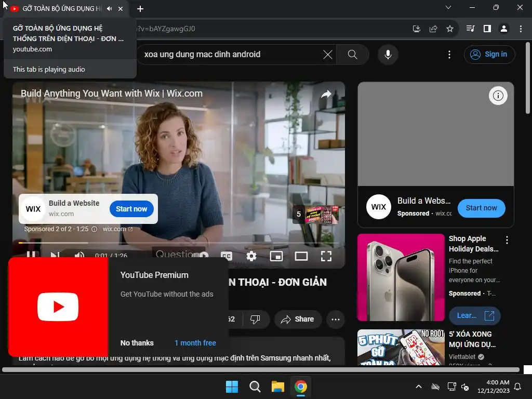The image size is (532, 399).
Task: Open the notification bell in the taskbar
Action: coord(518,387)
